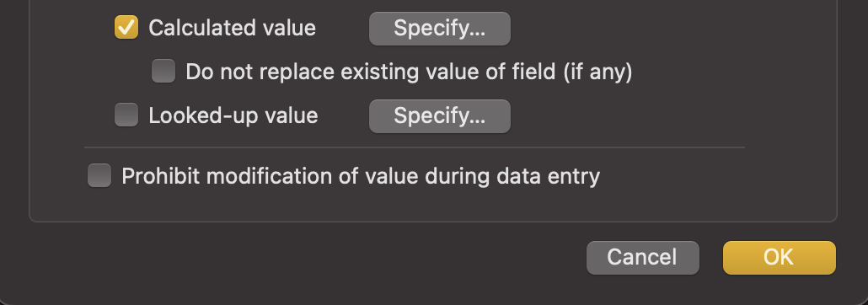Select the Specify… button beside Looked-up value
The width and height of the screenshot is (868, 305).
point(440,116)
